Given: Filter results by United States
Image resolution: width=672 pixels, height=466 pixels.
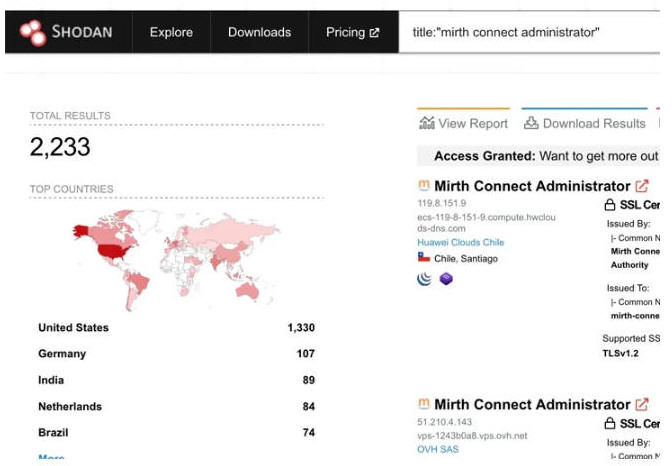Looking at the screenshot, I should (x=177, y=328).
